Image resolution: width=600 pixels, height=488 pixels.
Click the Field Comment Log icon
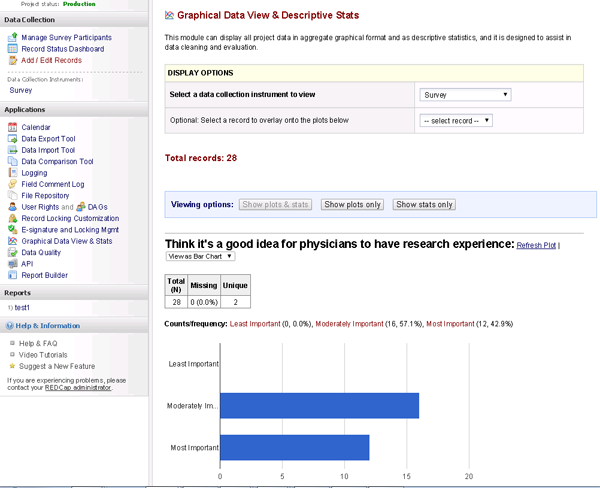[x=13, y=184]
